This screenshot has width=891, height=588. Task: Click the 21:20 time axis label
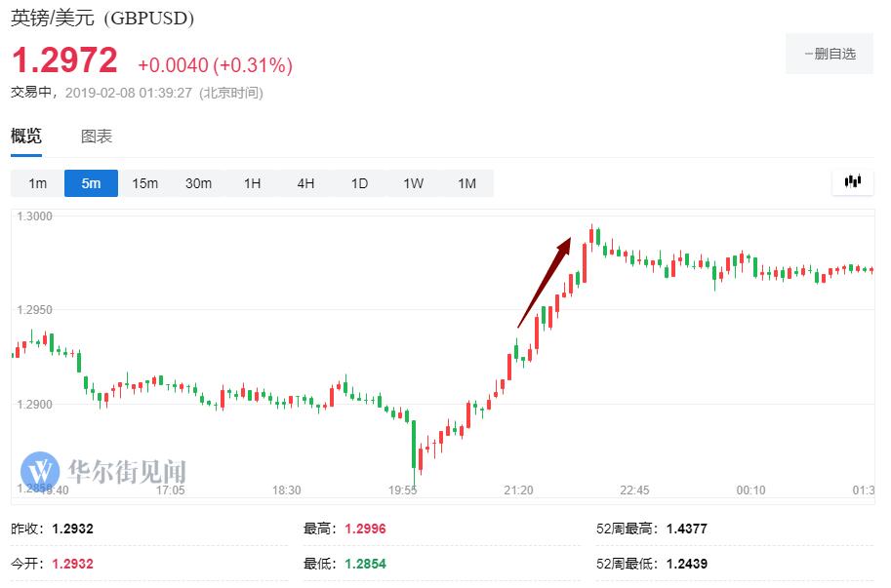[x=518, y=490]
